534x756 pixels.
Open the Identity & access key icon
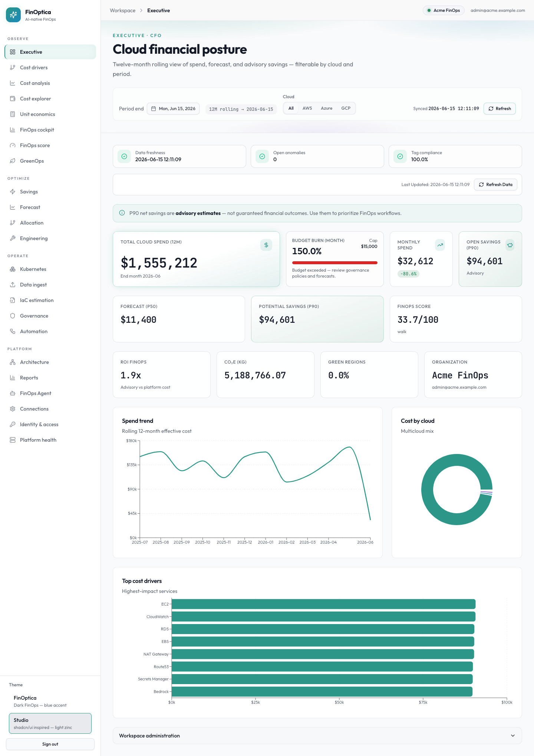point(13,424)
